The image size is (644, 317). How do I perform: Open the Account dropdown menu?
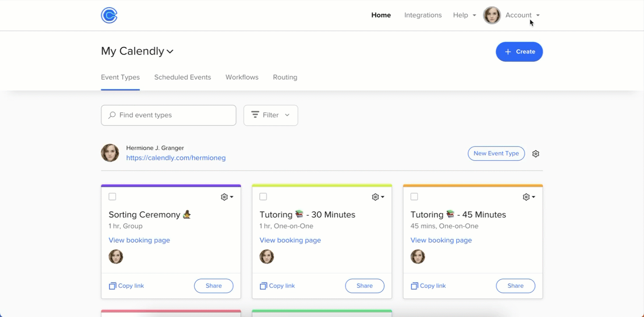point(522,15)
